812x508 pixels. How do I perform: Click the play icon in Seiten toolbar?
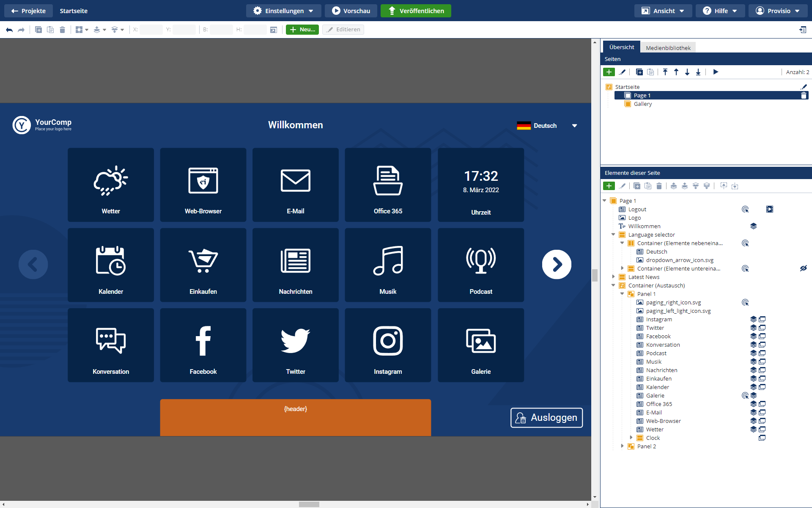pos(716,72)
